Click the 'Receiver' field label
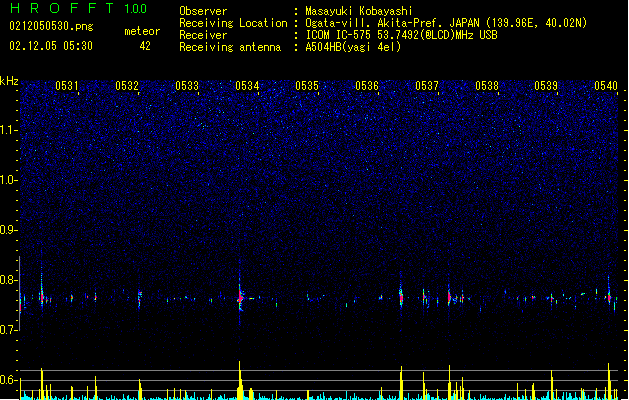The height and width of the screenshot is (400, 629). 203,35
